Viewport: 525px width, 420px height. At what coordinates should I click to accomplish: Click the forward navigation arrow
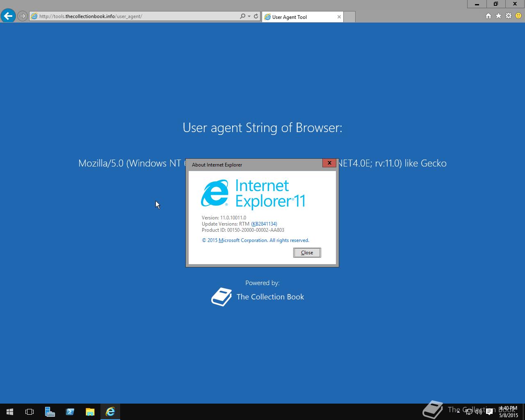[x=23, y=16]
